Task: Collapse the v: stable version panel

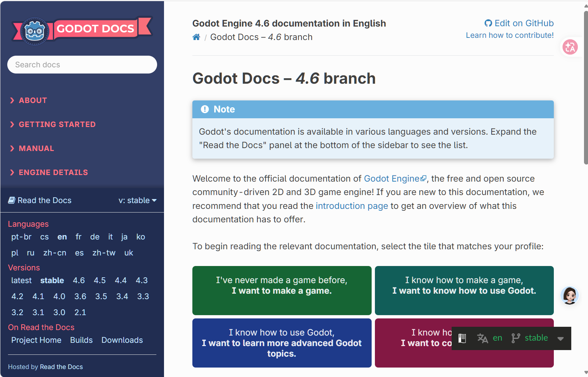Action: point(137,201)
